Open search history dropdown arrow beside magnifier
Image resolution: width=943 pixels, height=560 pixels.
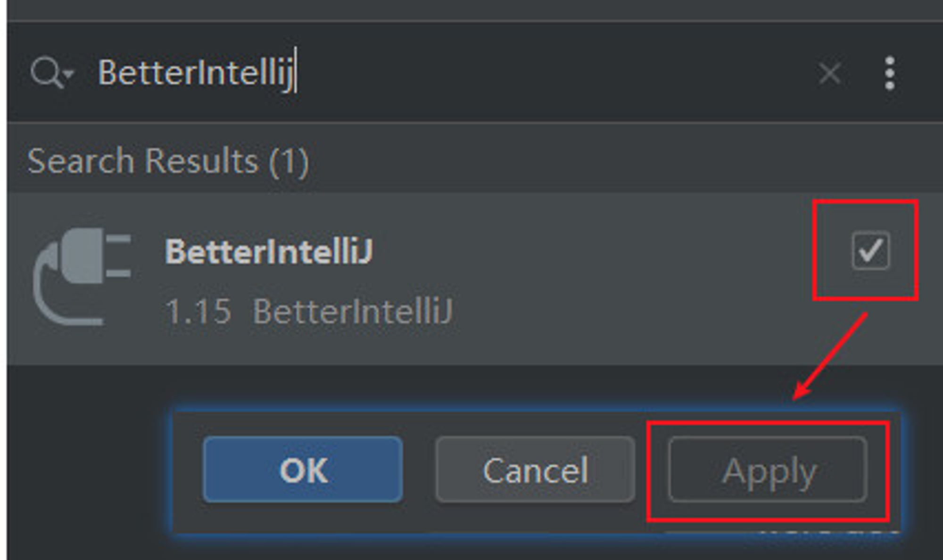[x=69, y=74]
